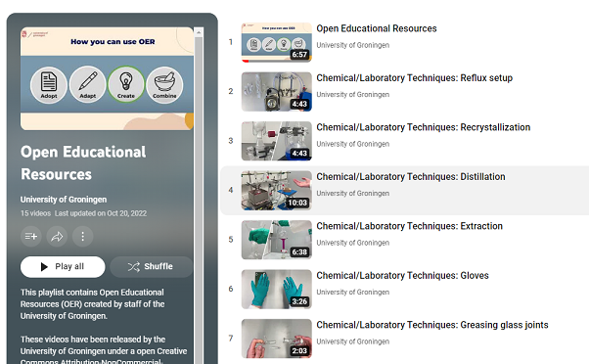Click the Share playlist arrow icon
This screenshot has height=364, width=589.
[x=57, y=236]
